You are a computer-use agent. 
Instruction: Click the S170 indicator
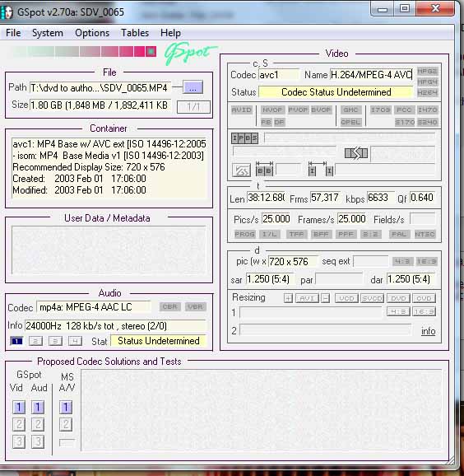[404, 122]
